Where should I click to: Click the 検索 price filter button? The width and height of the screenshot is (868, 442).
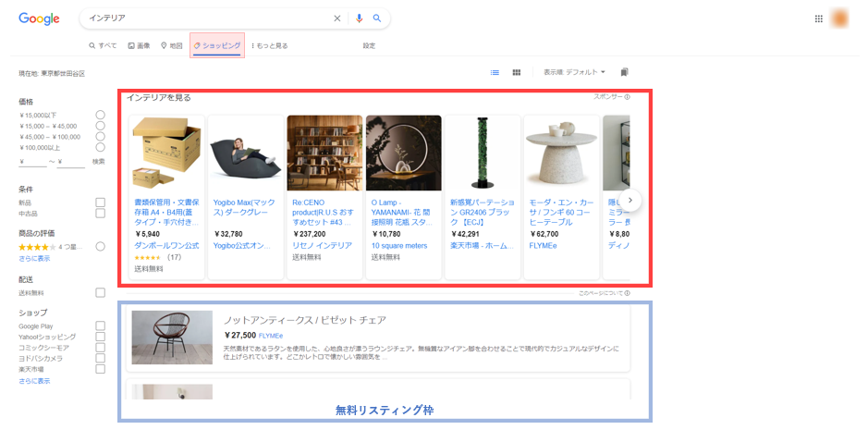(x=99, y=162)
